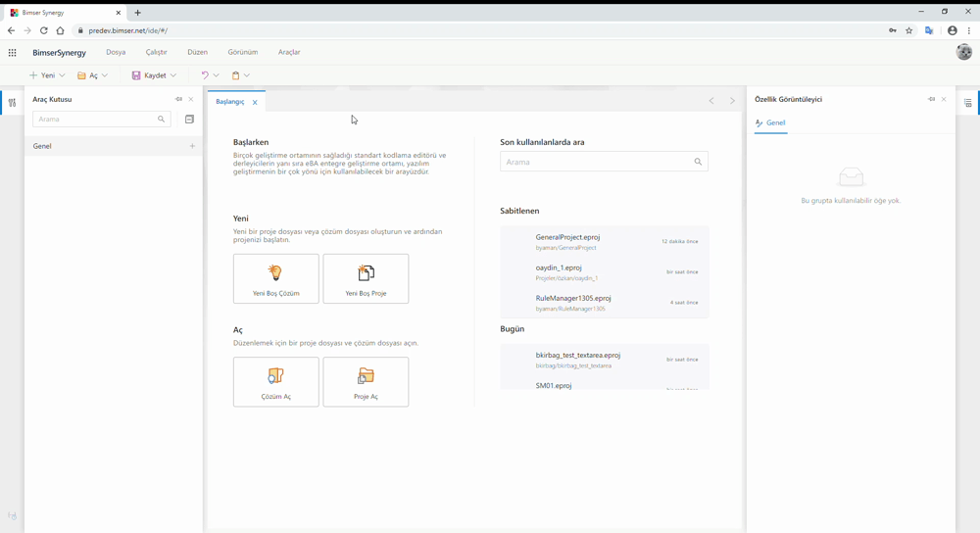Open the browser three-dot menu
980x533 pixels.
point(969,30)
